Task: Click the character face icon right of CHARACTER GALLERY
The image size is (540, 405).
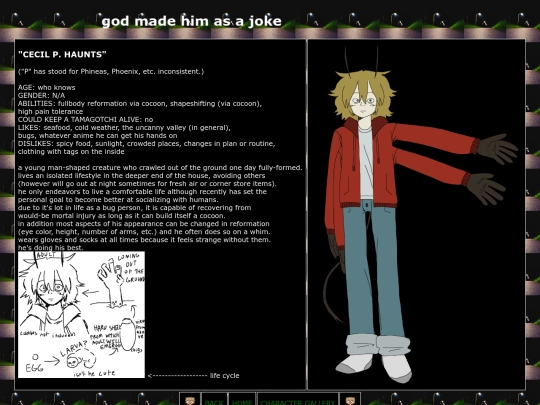Action: [x=350, y=400]
